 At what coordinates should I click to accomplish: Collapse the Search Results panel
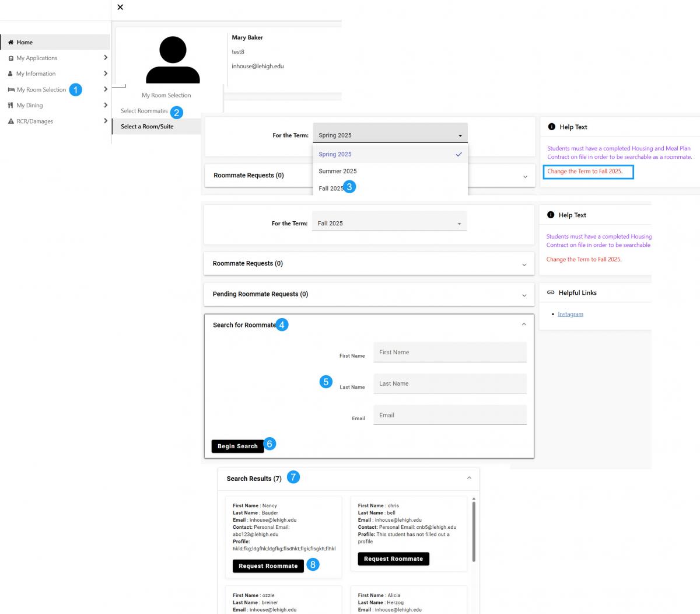[x=469, y=478]
